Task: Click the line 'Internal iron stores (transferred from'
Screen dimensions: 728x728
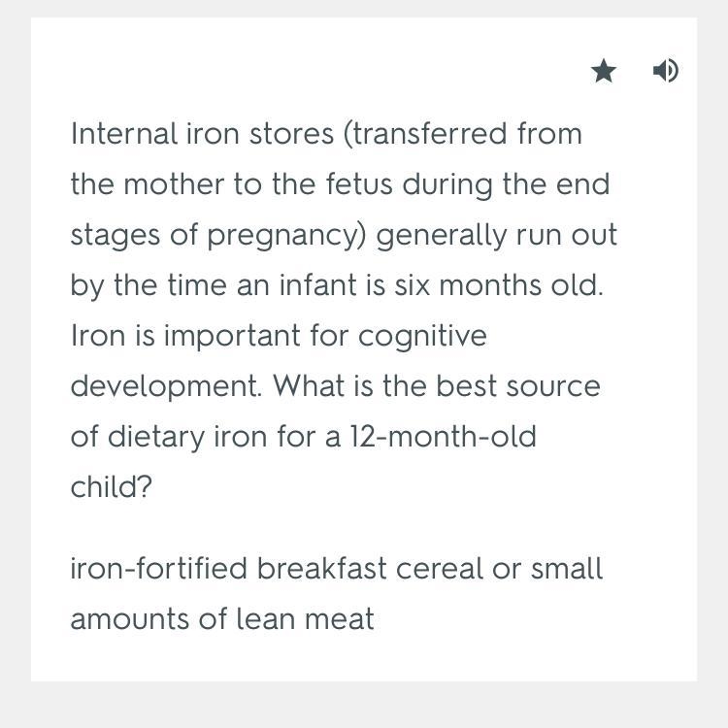Action: tap(326, 134)
